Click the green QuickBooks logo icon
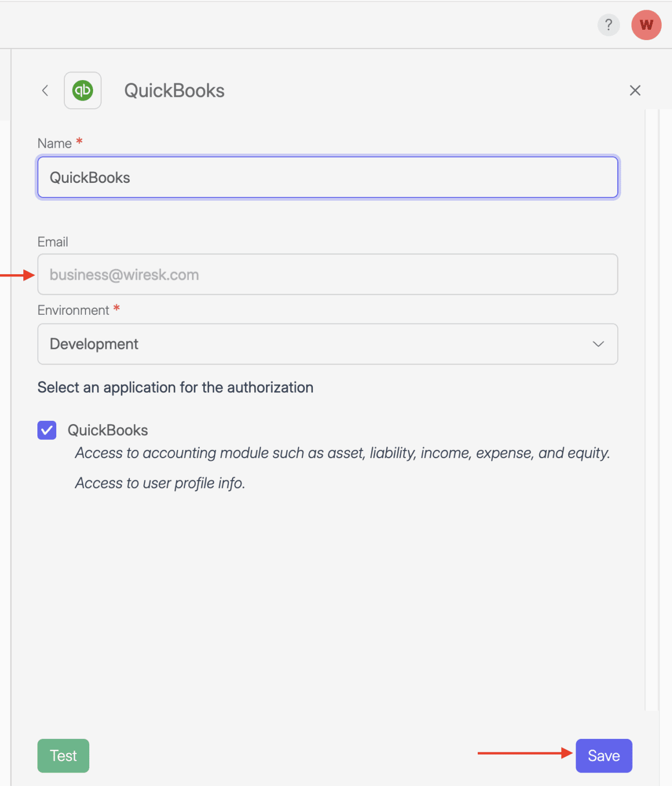This screenshot has height=786, width=672. pos(83,90)
